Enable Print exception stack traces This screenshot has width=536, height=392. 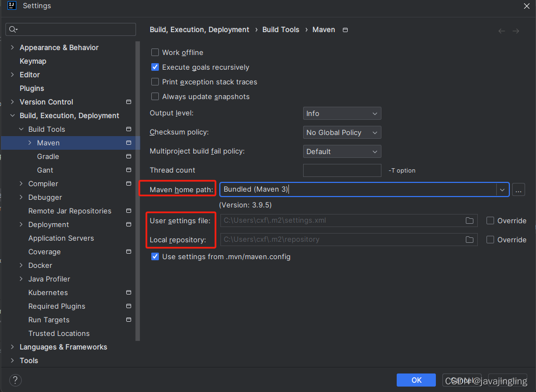pyautogui.click(x=155, y=82)
